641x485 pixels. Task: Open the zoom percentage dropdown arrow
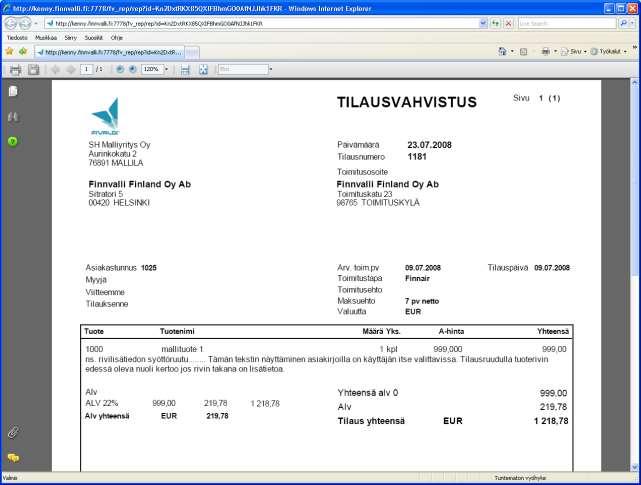166,70
